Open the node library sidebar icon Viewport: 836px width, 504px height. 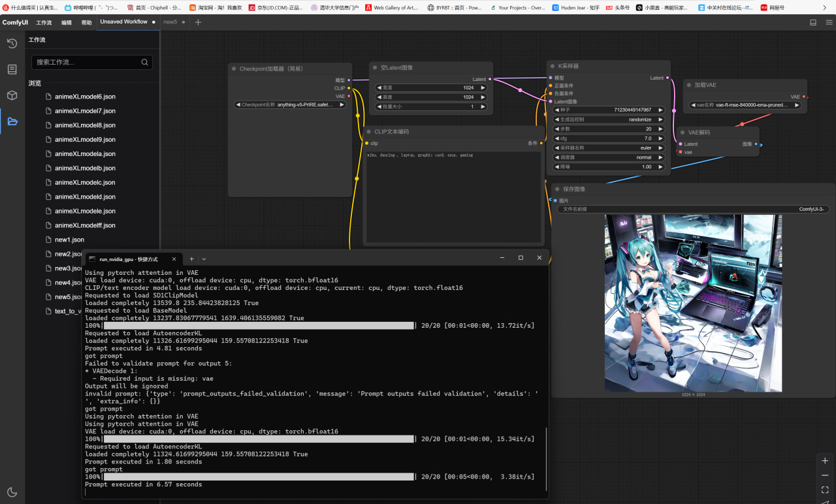12,69
